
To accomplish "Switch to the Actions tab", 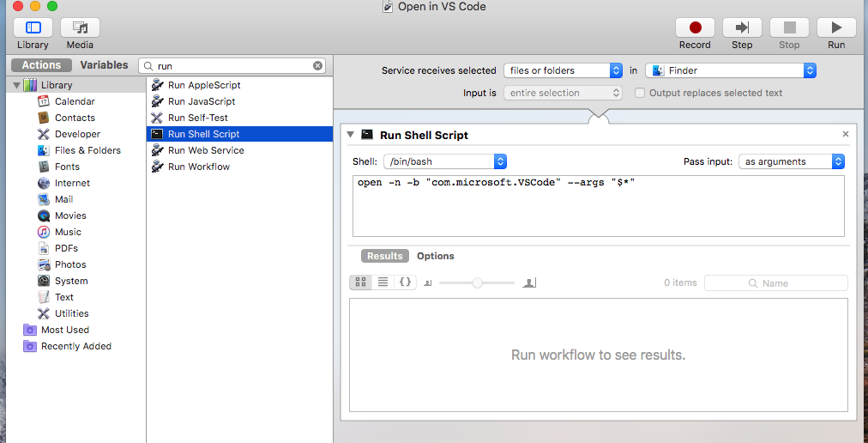I will [x=41, y=65].
